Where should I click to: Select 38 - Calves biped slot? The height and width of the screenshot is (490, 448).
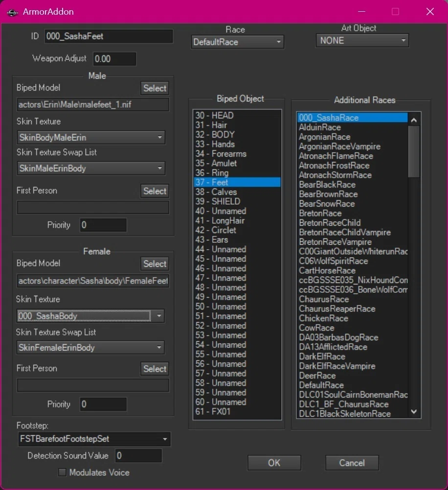237,192
